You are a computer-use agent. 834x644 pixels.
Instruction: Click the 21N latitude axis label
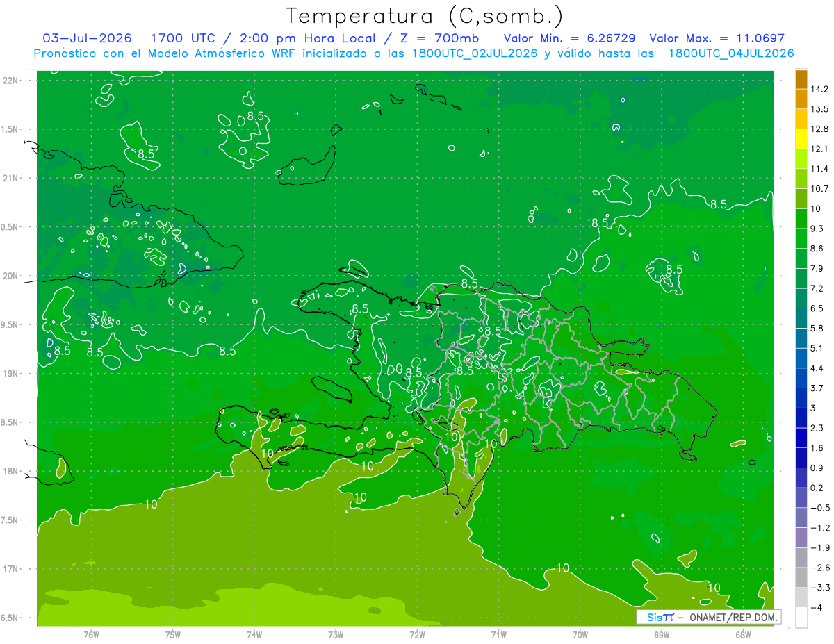[12, 178]
